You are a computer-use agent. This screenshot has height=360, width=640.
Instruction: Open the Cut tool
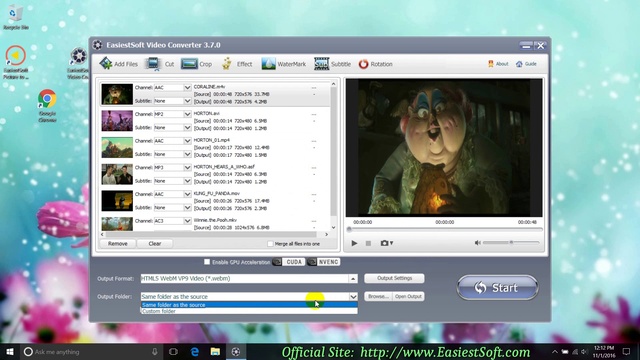(x=160, y=64)
